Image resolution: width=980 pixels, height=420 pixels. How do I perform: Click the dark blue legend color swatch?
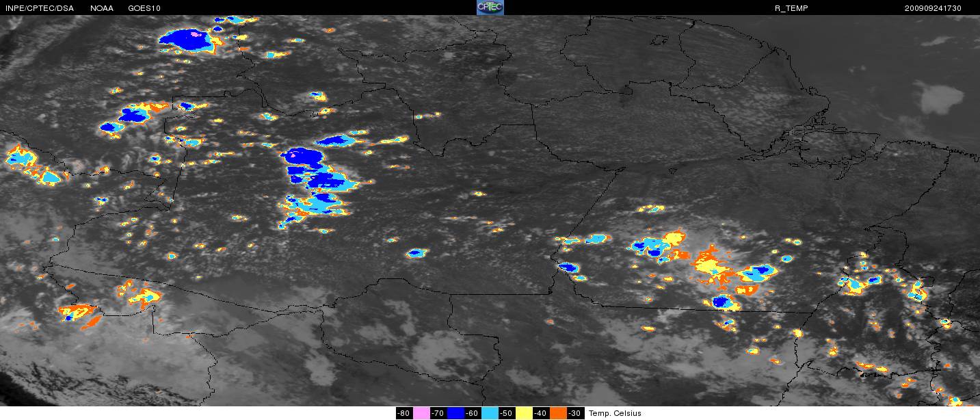[x=455, y=413]
